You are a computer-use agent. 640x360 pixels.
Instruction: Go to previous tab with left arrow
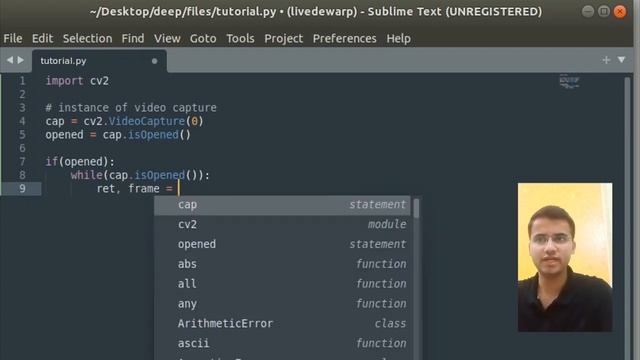(x=10, y=60)
